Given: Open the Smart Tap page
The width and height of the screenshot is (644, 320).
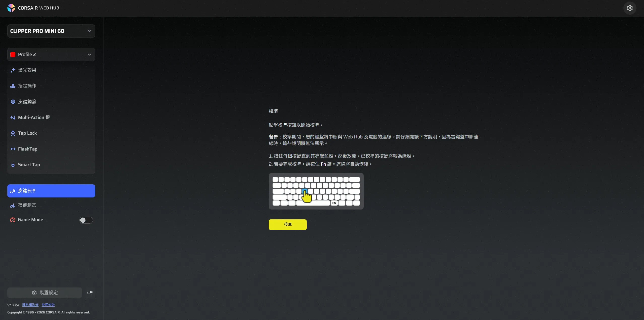Looking at the screenshot, I should (x=51, y=165).
